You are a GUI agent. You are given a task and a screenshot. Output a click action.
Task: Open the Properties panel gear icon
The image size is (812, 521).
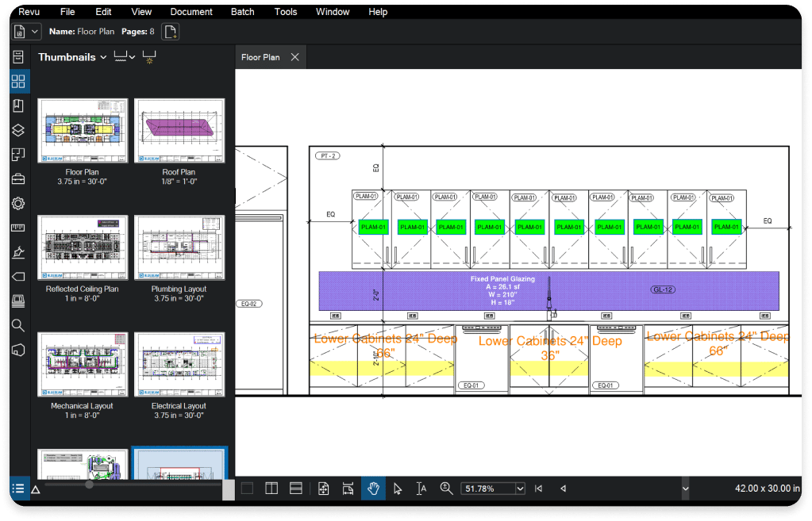pos(17,203)
